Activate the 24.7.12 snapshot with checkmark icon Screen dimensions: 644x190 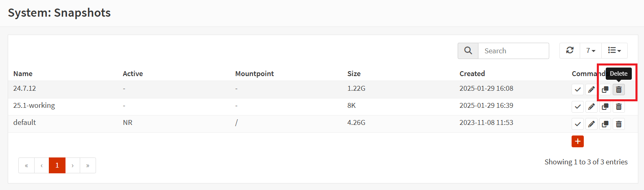[578, 90]
